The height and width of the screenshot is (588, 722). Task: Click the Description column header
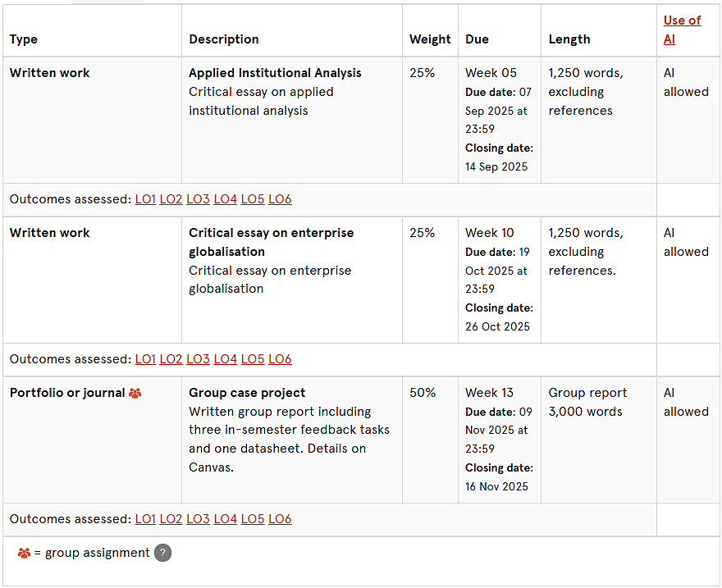(x=224, y=39)
